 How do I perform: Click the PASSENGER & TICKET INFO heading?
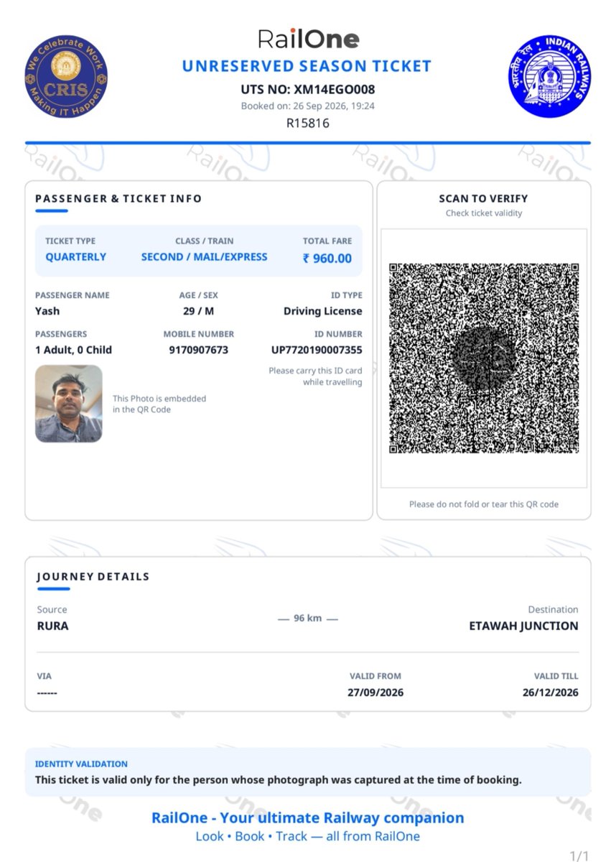point(118,199)
